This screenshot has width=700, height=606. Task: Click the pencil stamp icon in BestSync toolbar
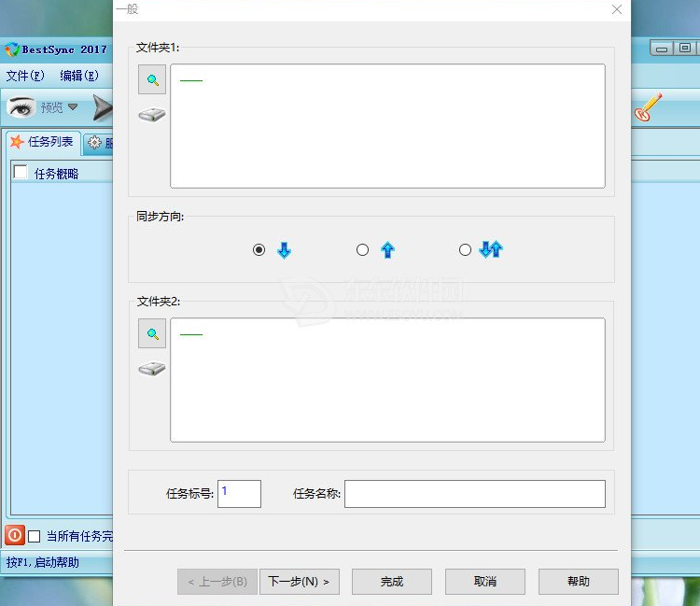649,107
